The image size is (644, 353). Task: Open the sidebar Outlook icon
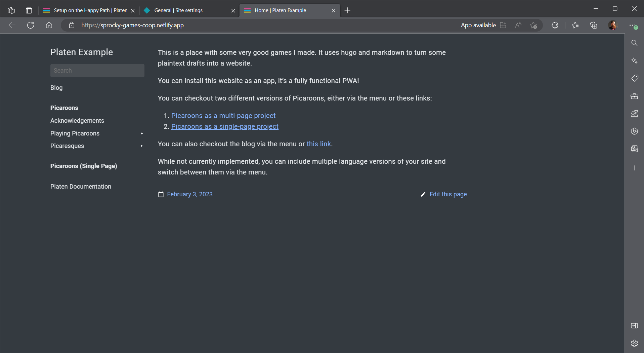click(x=634, y=149)
